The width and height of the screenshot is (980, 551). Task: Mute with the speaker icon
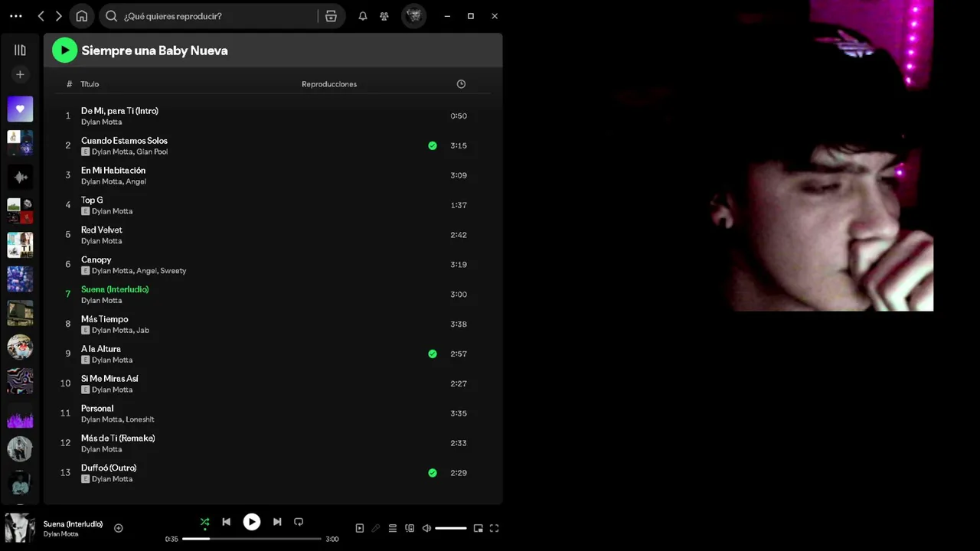pyautogui.click(x=426, y=528)
